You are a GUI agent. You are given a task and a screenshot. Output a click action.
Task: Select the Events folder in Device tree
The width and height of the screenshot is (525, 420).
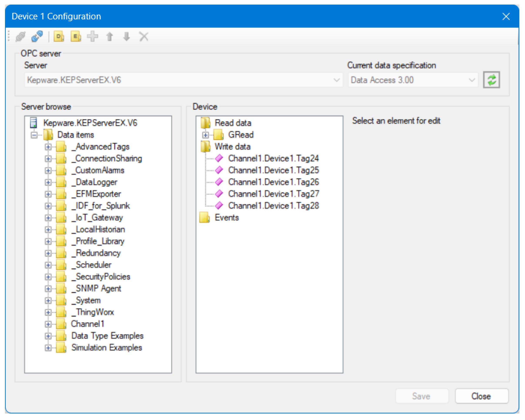tap(226, 218)
